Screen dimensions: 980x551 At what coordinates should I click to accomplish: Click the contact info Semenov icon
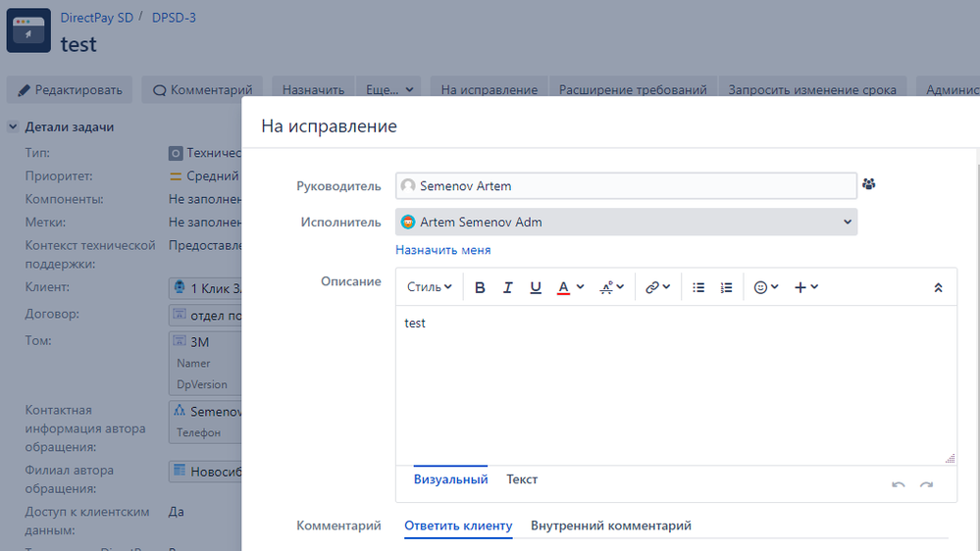(x=180, y=411)
